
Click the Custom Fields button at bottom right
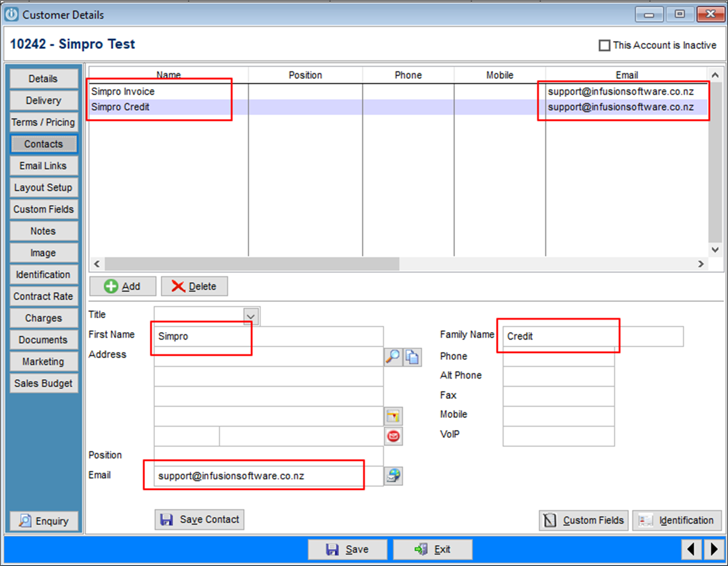[x=584, y=520]
